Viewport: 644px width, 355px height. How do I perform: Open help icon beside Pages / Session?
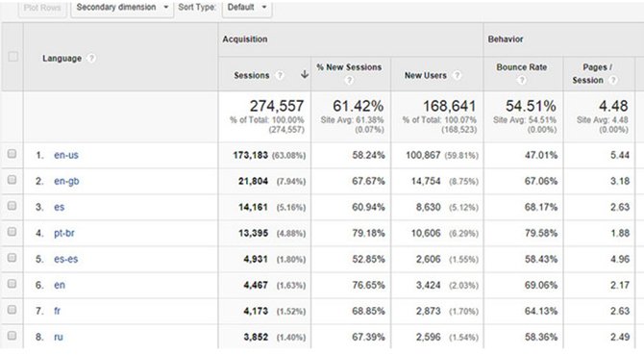tap(613, 80)
